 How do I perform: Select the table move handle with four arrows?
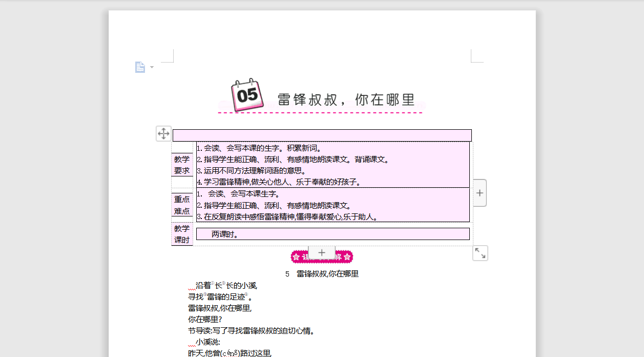click(163, 133)
